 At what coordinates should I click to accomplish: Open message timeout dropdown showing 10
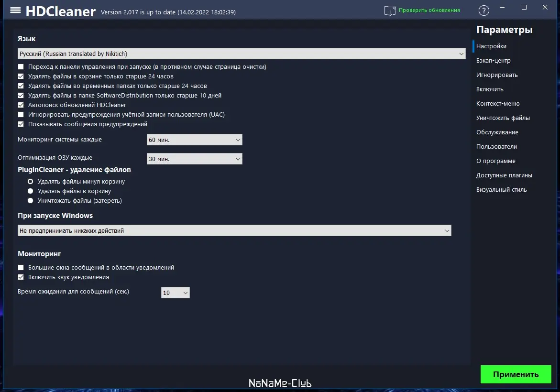point(176,293)
